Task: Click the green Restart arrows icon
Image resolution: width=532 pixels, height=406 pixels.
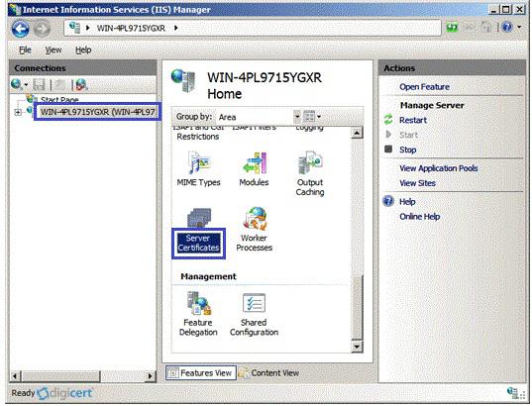Action: 388,120
